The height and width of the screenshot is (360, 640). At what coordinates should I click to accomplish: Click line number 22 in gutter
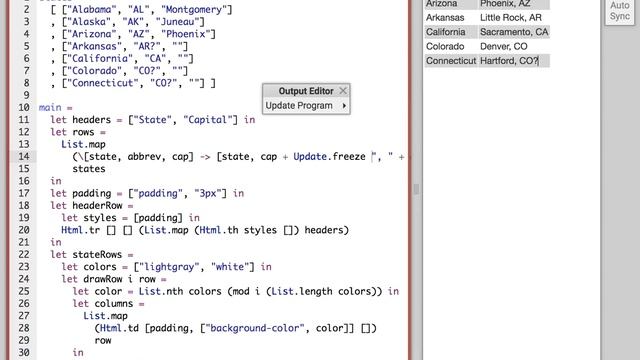click(x=24, y=255)
